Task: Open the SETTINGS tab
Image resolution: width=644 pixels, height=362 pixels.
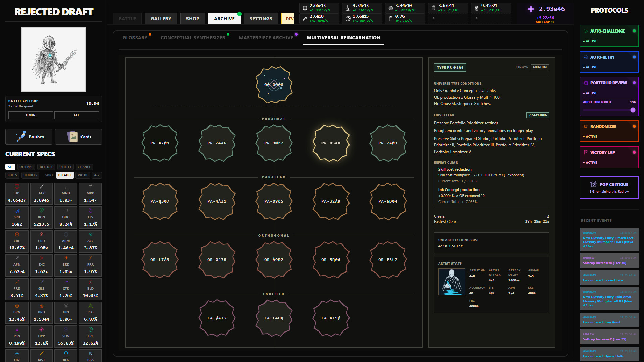Action: [261, 19]
